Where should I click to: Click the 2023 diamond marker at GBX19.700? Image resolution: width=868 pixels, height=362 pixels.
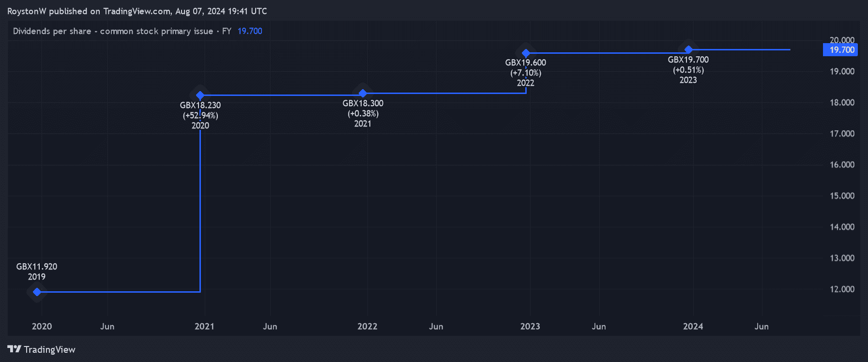688,49
